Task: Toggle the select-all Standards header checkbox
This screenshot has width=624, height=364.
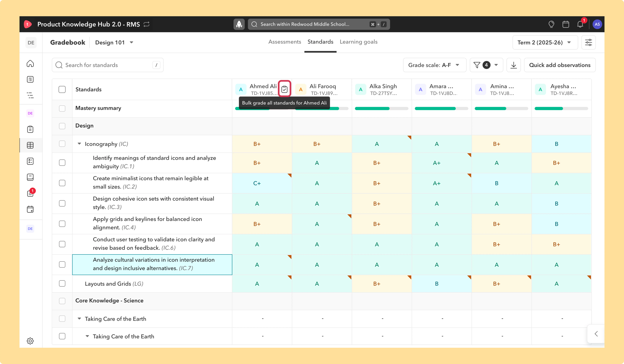Action: (x=62, y=89)
